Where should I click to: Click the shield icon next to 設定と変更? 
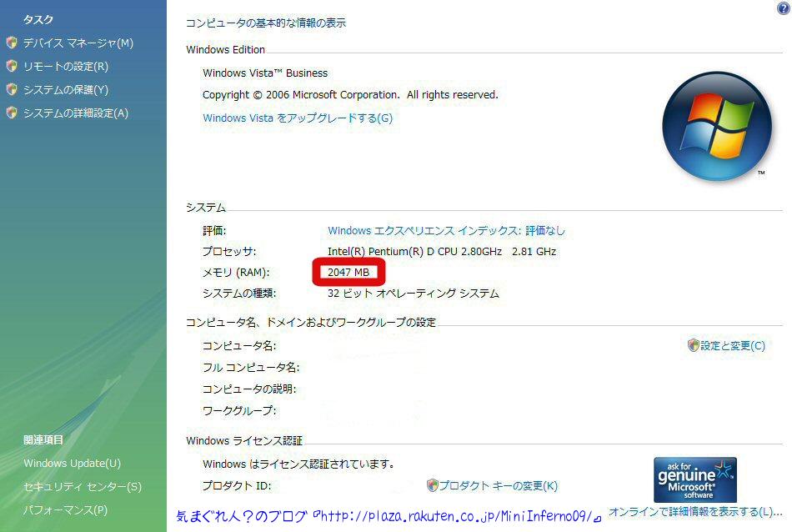(694, 345)
